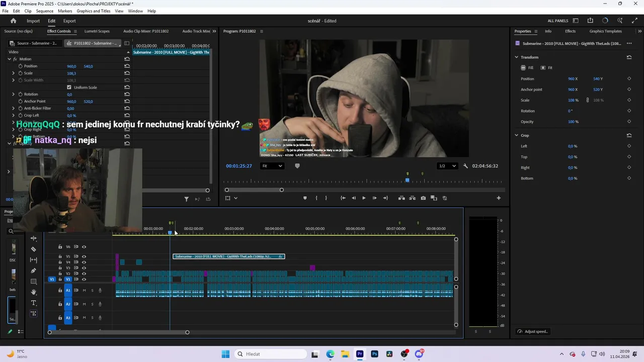Hide the V4 track output
644x362 pixels.
click(x=84, y=262)
